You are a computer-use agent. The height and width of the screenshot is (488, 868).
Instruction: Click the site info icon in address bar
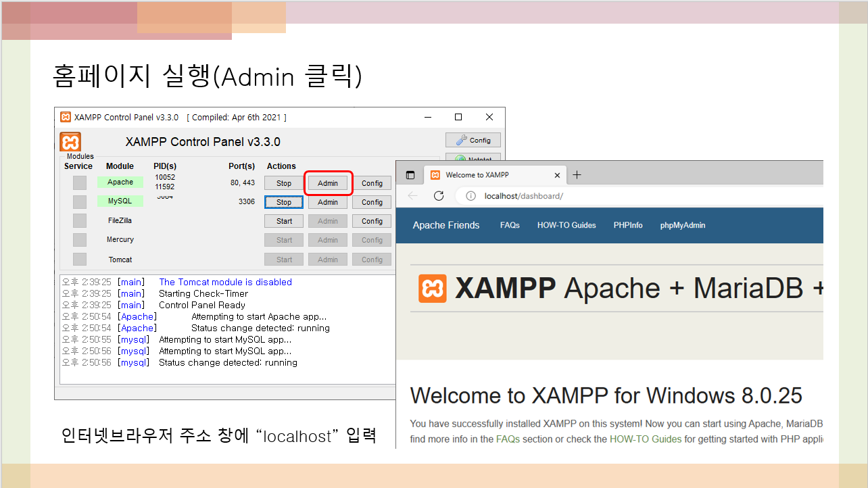coord(471,196)
